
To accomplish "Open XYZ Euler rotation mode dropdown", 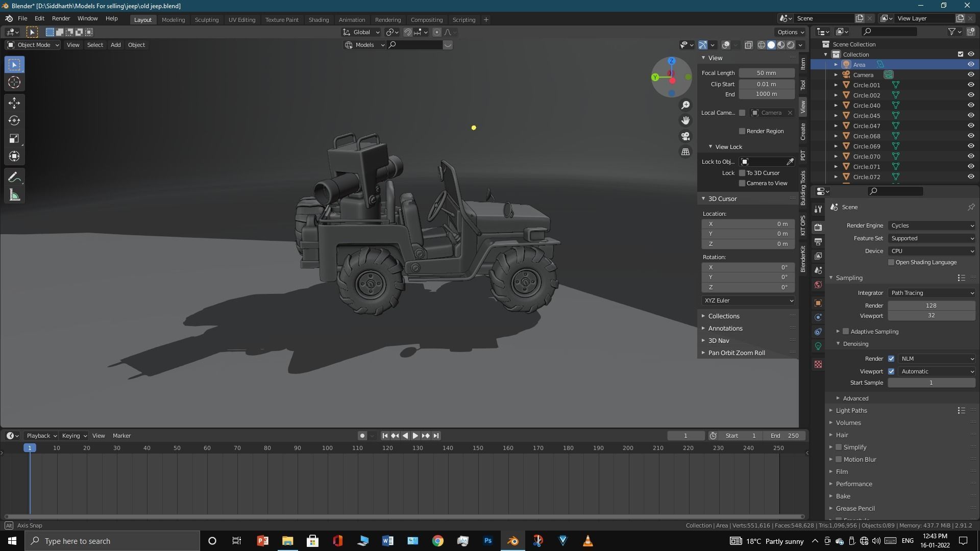I will [748, 300].
